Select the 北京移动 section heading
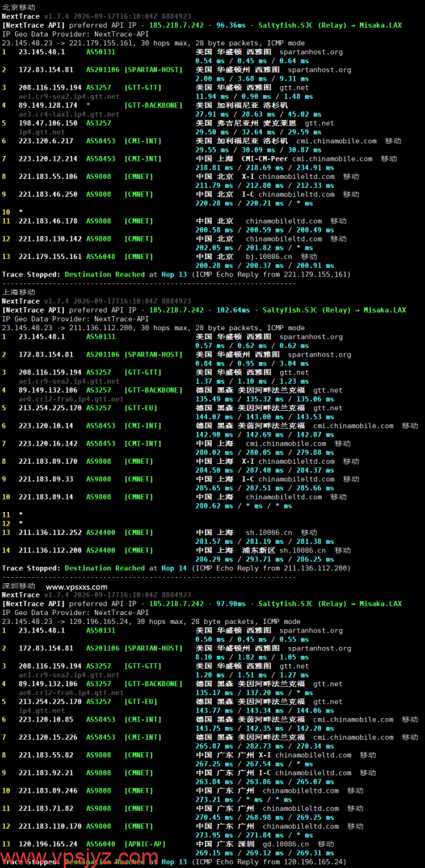This screenshot has height=868, width=425. (18, 7)
